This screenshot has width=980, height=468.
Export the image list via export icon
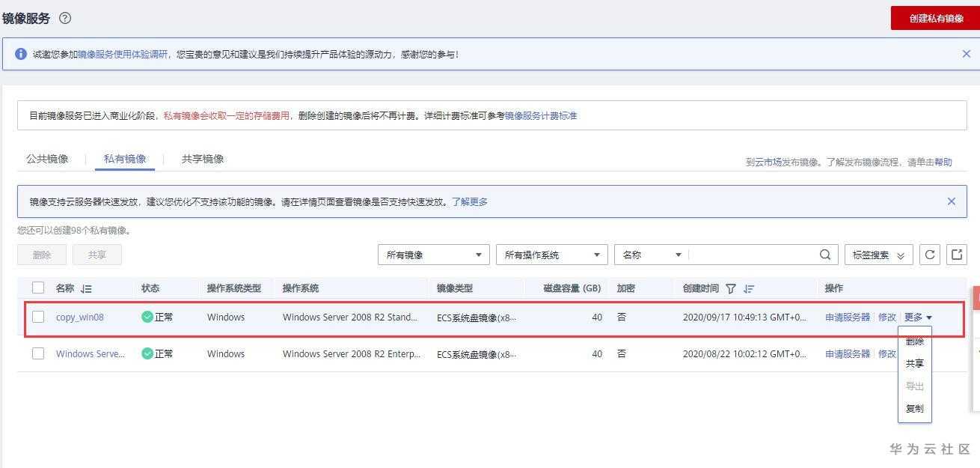(x=956, y=255)
